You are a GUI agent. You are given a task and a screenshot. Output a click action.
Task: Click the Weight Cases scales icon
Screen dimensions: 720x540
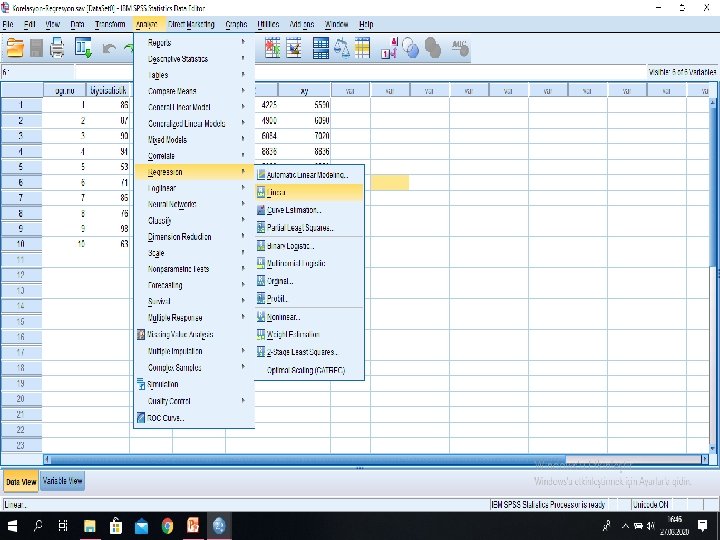pos(342,48)
